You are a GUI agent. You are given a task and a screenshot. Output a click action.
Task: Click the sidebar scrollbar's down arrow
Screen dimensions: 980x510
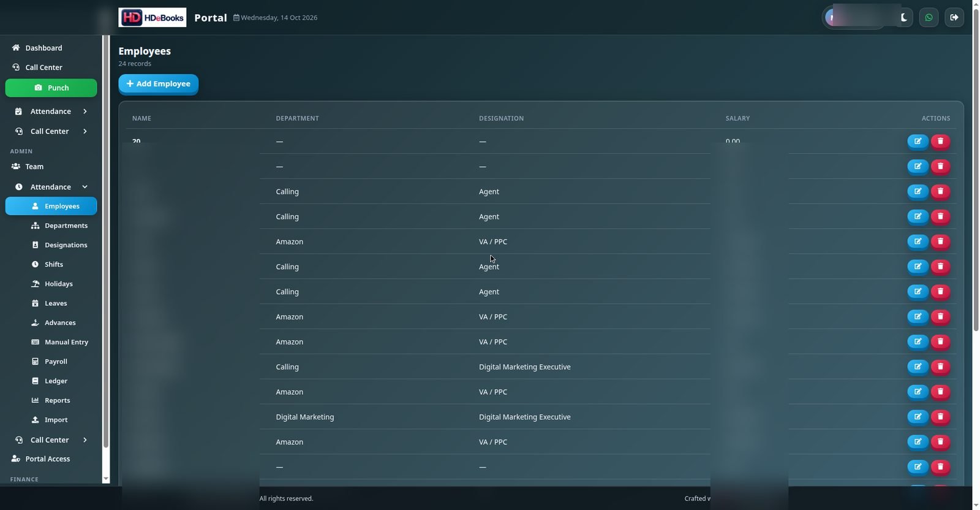pyautogui.click(x=106, y=479)
